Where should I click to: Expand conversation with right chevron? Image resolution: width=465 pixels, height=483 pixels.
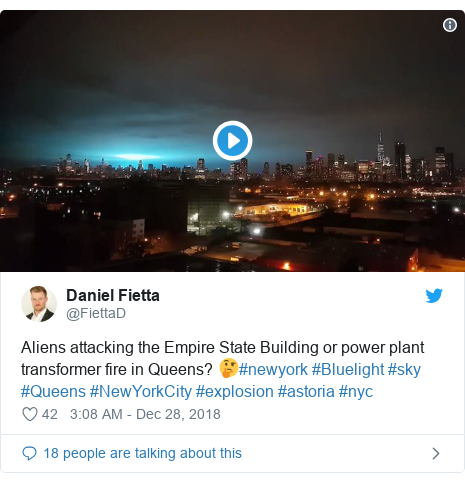click(436, 453)
